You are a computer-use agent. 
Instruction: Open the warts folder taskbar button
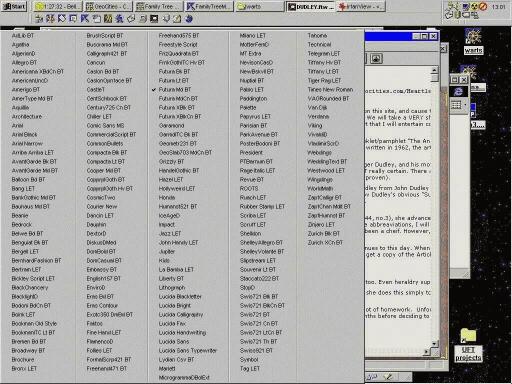coord(260,6)
